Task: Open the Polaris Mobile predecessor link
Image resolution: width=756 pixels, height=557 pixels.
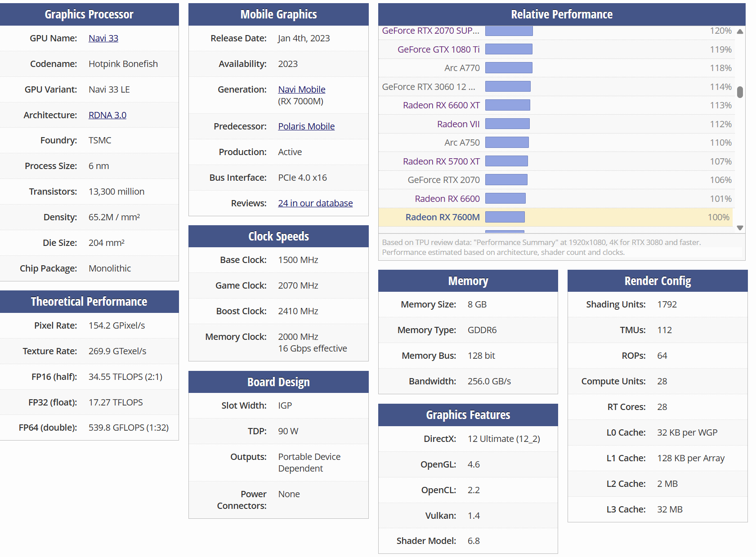Action: pyautogui.click(x=306, y=126)
